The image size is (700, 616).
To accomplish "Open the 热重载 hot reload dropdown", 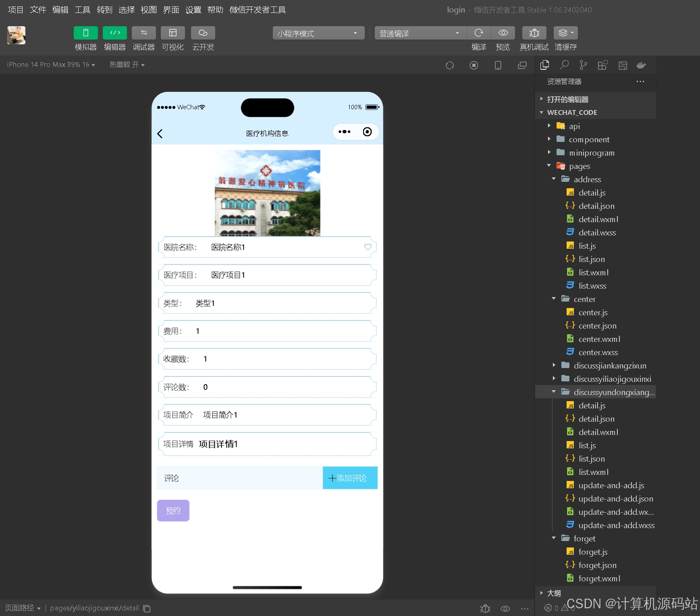I will 127,65.
